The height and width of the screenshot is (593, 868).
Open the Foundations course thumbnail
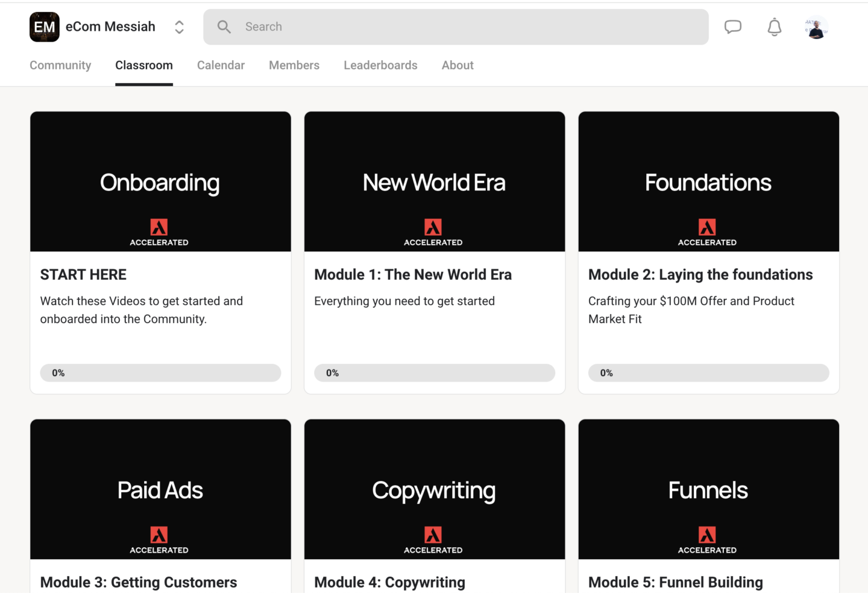pos(709,181)
